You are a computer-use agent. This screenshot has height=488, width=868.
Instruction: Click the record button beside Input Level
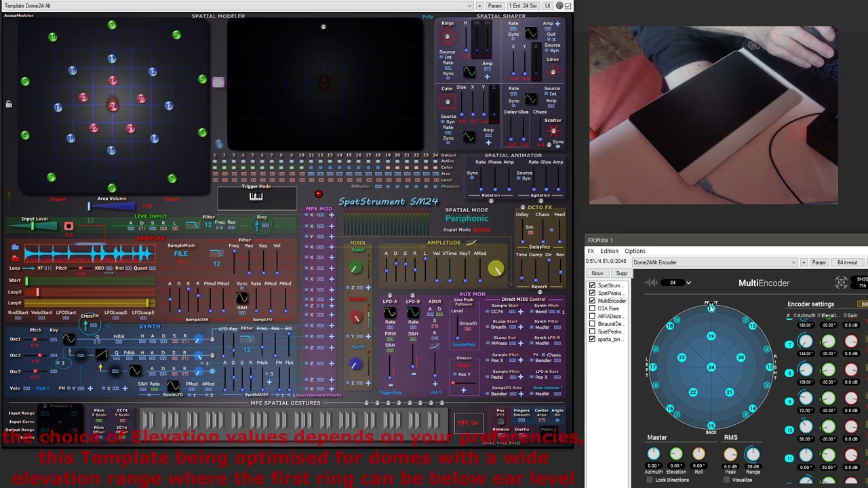click(x=68, y=226)
